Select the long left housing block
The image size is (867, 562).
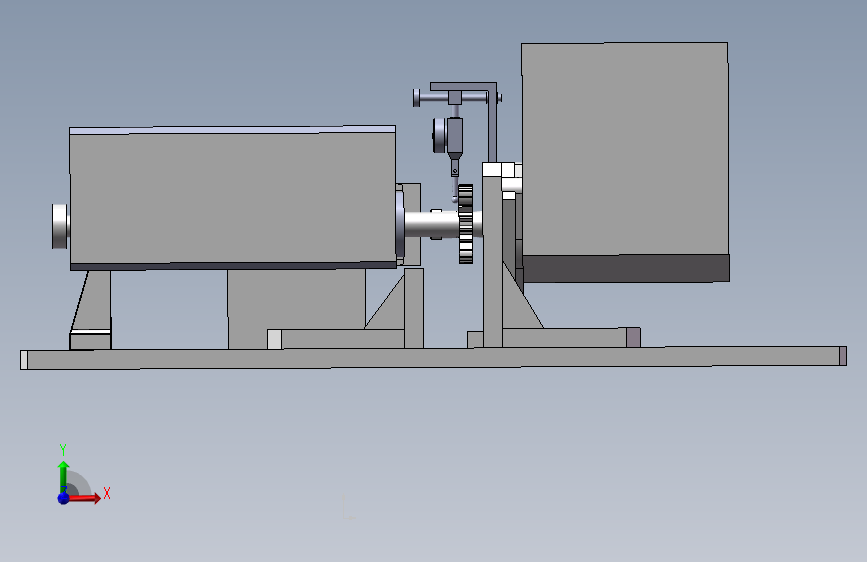point(232,197)
